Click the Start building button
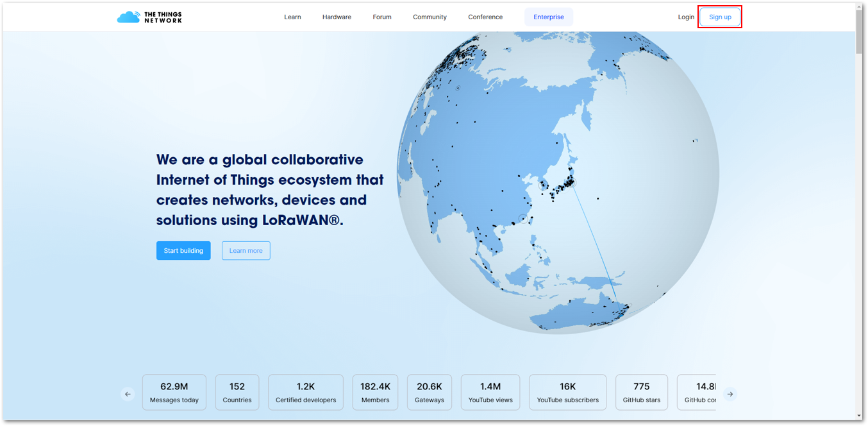Screen dimensions: 868x426 [183, 251]
